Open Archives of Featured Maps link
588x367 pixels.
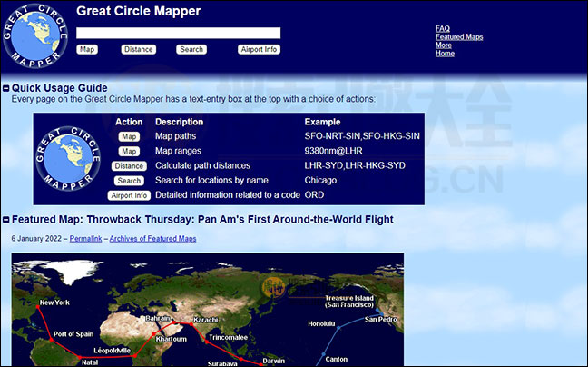tap(152, 239)
